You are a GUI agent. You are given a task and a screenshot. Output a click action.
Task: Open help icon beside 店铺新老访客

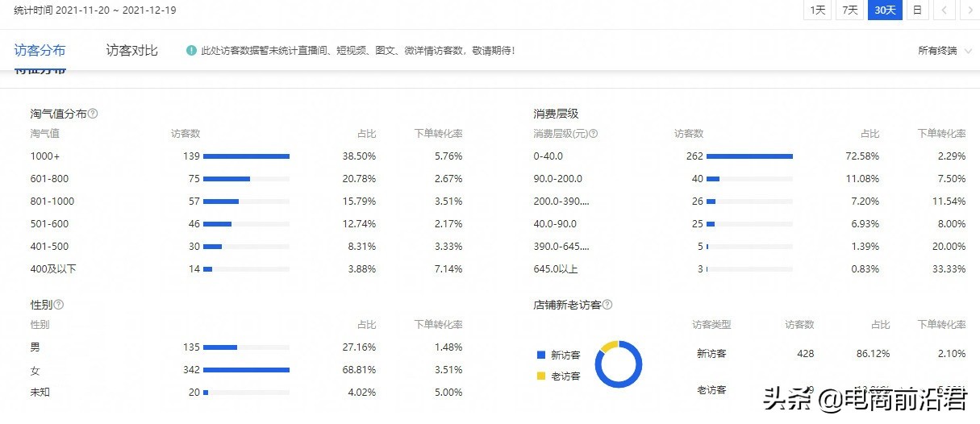coord(607,305)
